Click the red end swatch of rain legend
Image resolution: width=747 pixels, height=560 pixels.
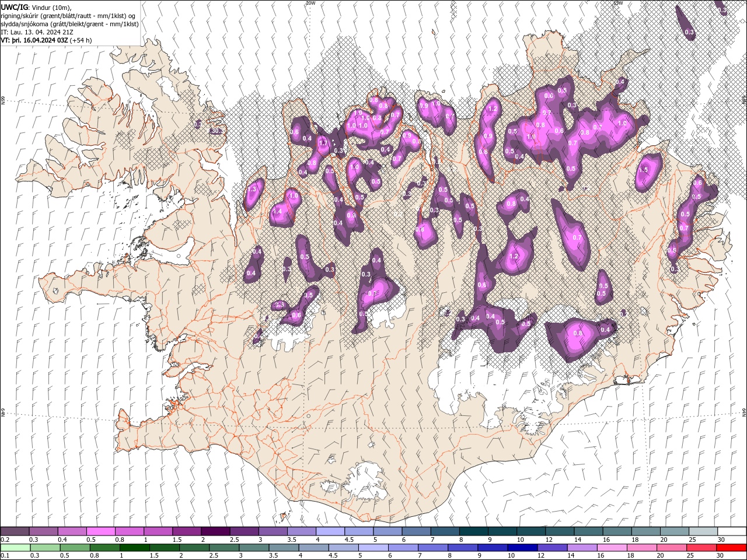pos(732,548)
